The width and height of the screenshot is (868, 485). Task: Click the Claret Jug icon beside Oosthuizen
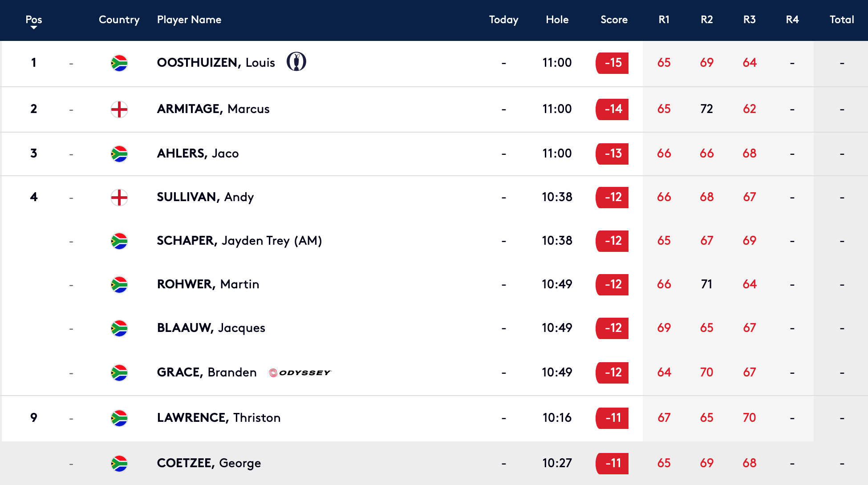pyautogui.click(x=296, y=62)
